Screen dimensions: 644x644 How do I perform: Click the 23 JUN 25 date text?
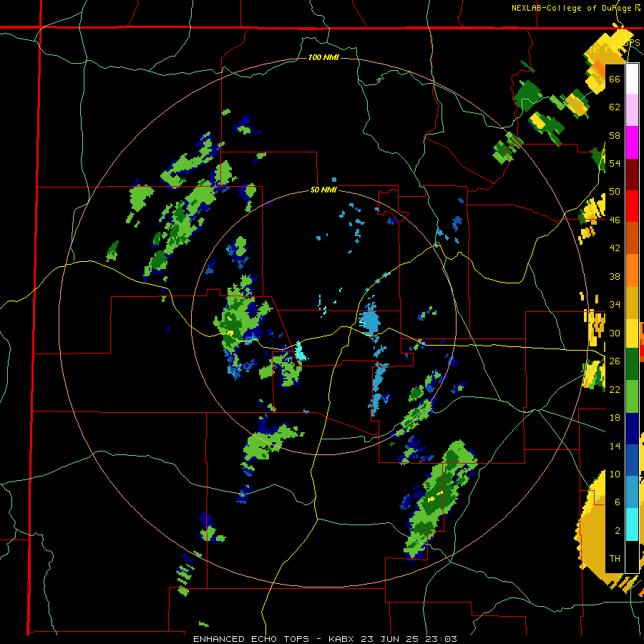(389, 639)
